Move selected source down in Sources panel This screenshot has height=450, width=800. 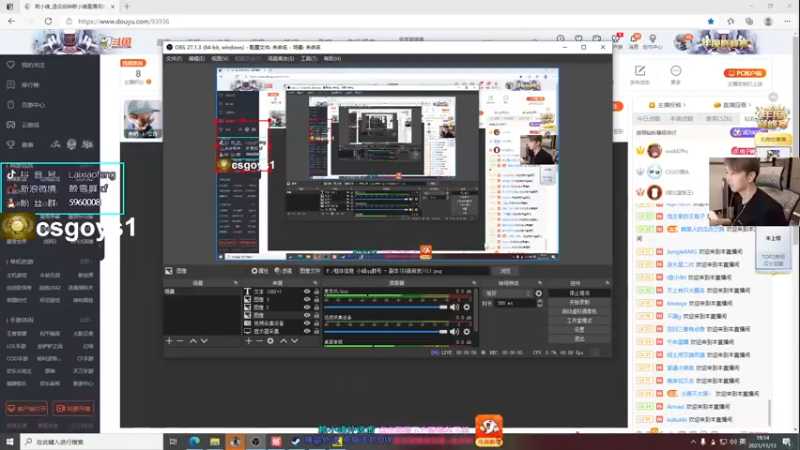295,341
